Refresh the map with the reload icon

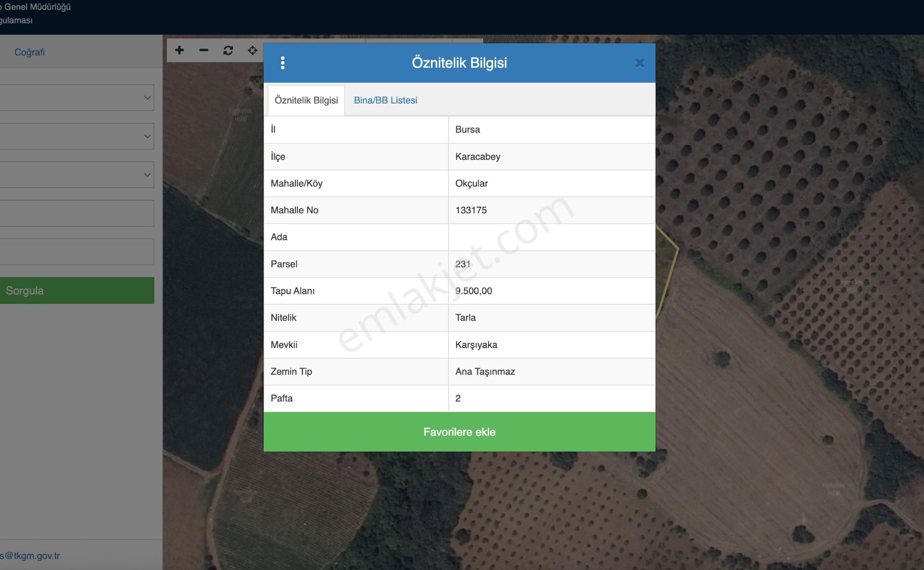(228, 50)
